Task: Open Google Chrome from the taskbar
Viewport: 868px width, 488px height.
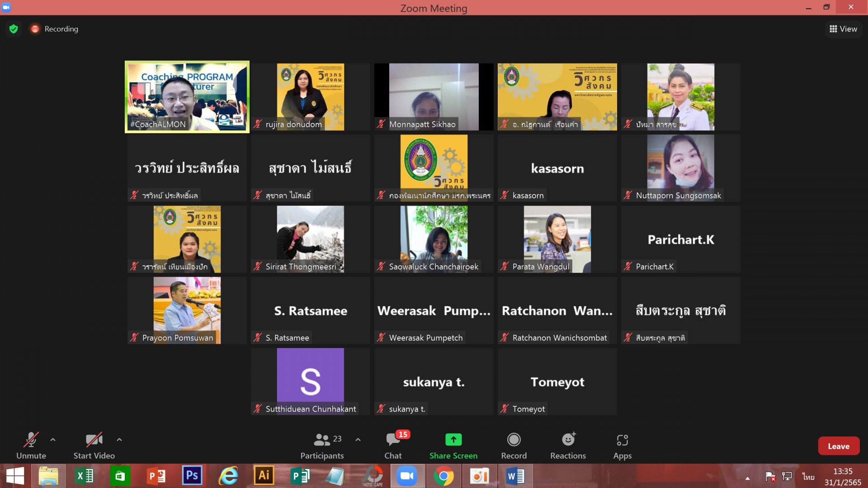Action: (443, 476)
